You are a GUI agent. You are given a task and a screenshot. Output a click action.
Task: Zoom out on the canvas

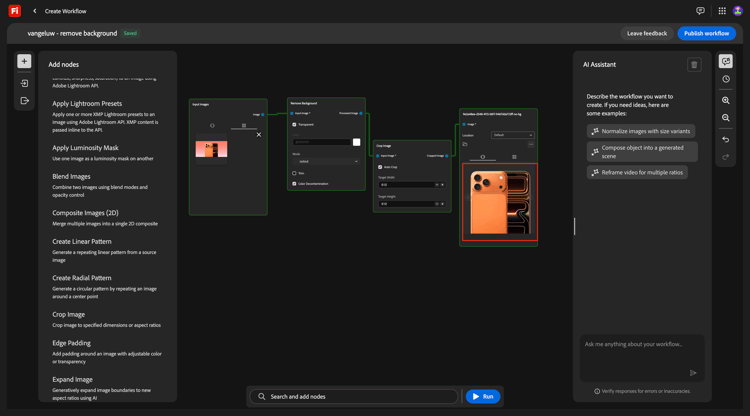pyautogui.click(x=726, y=118)
